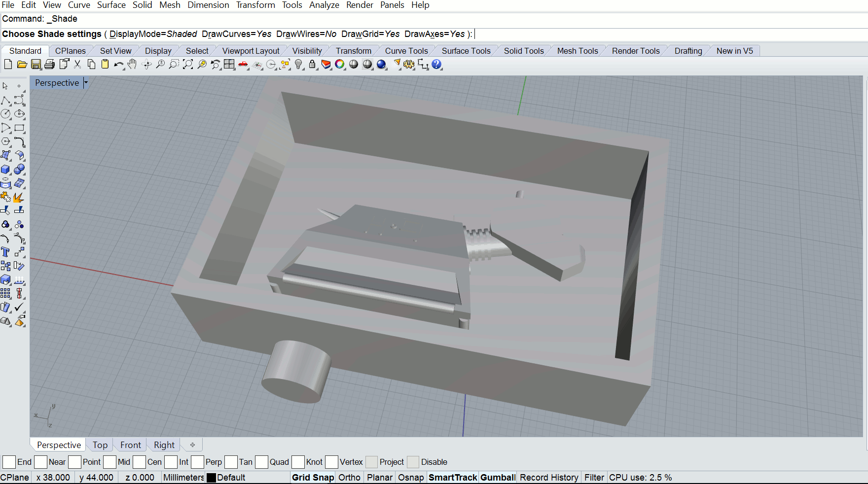The image size is (868, 484).
Task: Enable Perp object snap
Action: click(x=197, y=462)
